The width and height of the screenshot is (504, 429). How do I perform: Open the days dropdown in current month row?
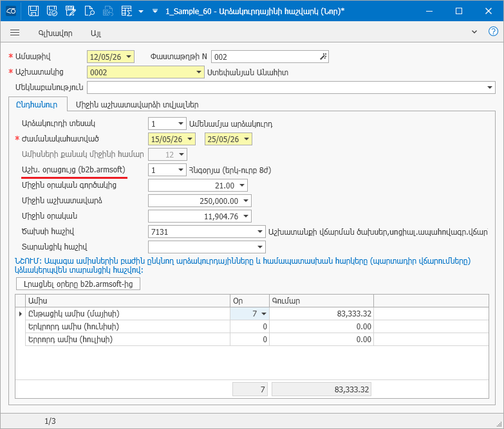click(x=264, y=314)
